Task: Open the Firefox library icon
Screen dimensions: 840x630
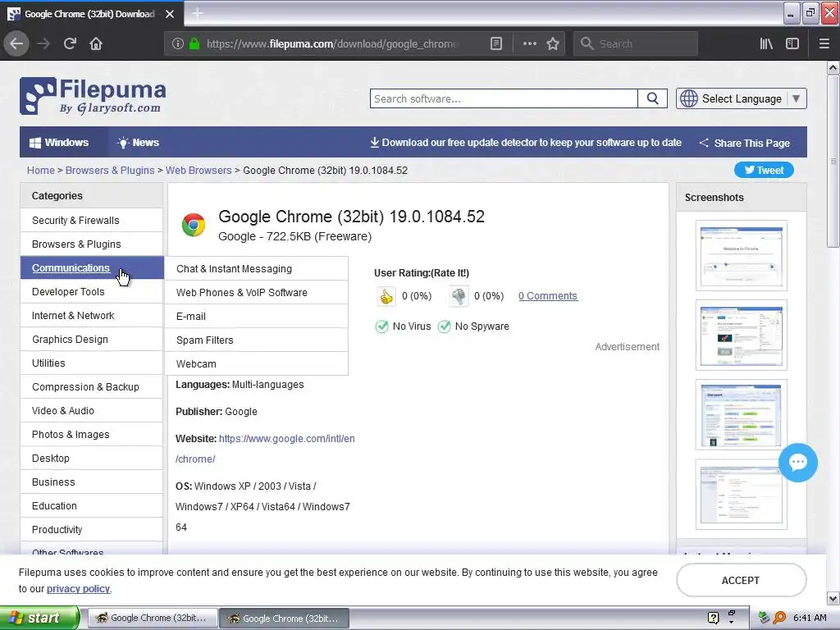Action: (x=766, y=43)
